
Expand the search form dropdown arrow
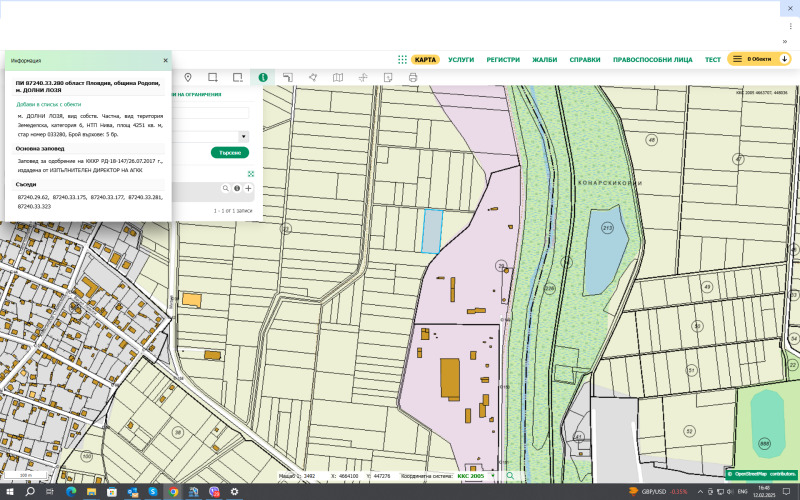click(x=244, y=135)
